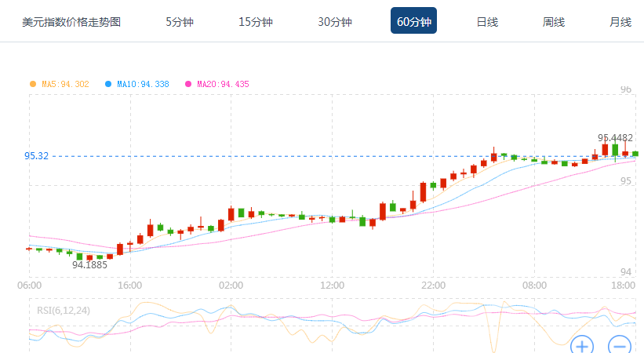Zoom in with the plus icon
The width and height of the screenshot is (644, 353).
[581, 345]
